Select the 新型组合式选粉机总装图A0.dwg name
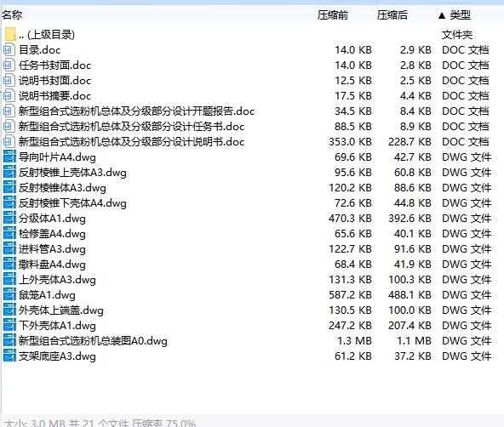 click(93, 340)
